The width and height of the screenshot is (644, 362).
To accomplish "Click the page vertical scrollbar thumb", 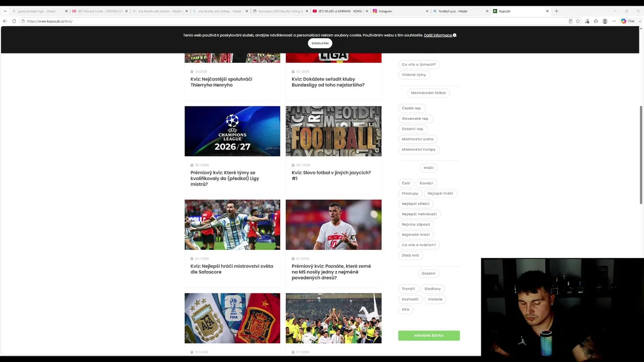I will pos(641,155).
